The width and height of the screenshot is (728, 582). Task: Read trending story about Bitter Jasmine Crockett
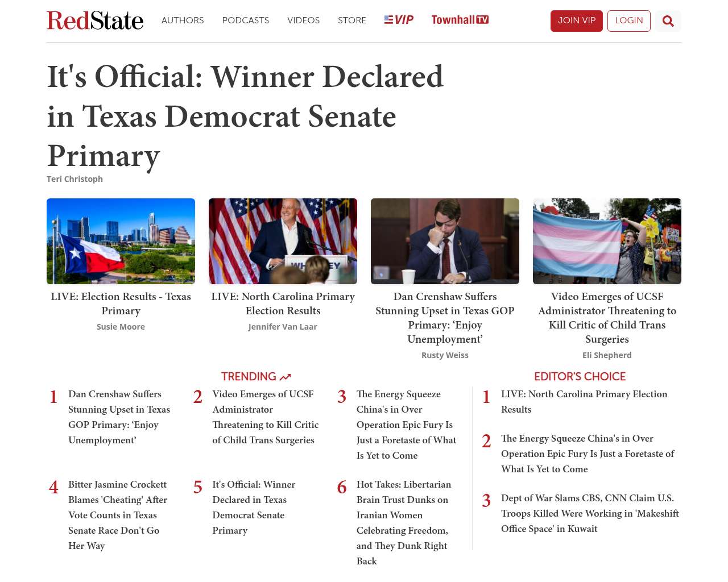pos(118,515)
